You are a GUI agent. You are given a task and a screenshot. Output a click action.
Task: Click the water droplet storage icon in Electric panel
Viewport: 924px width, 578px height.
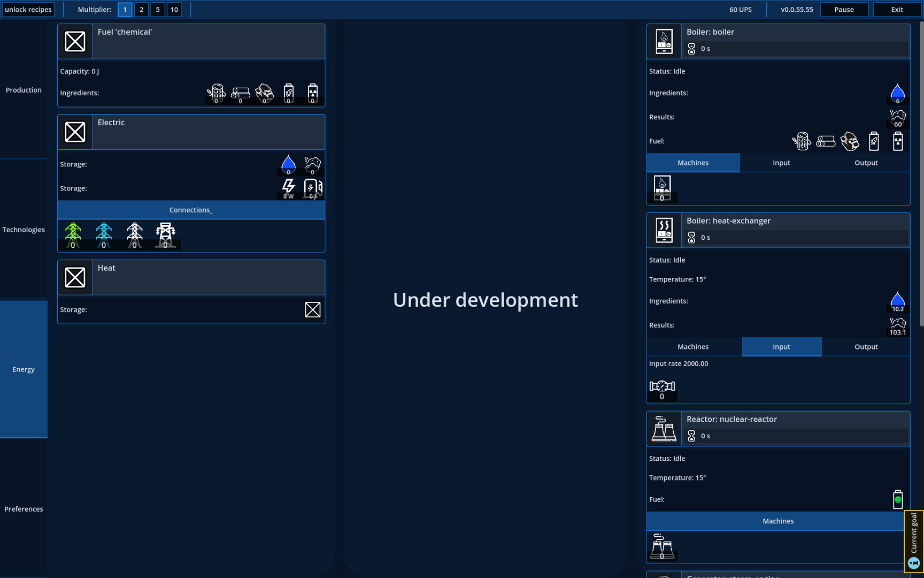288,164
